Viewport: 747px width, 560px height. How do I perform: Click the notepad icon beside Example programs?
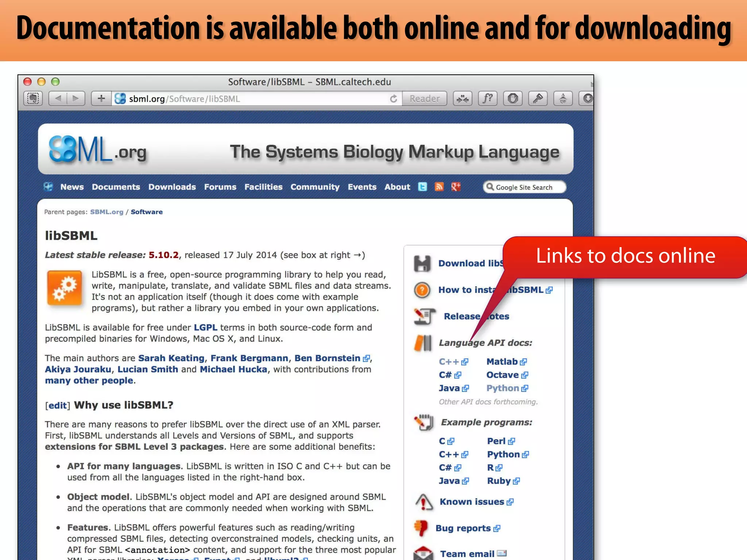(423, 423)
